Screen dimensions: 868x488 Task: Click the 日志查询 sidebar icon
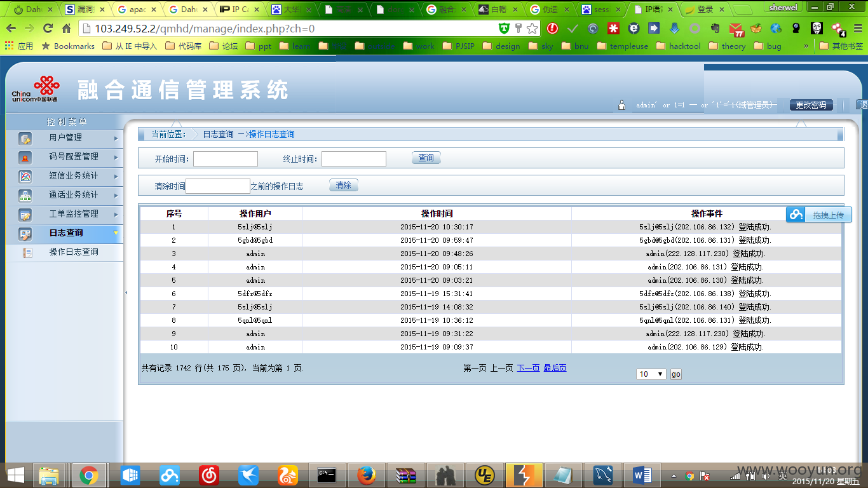click(25, 234)
